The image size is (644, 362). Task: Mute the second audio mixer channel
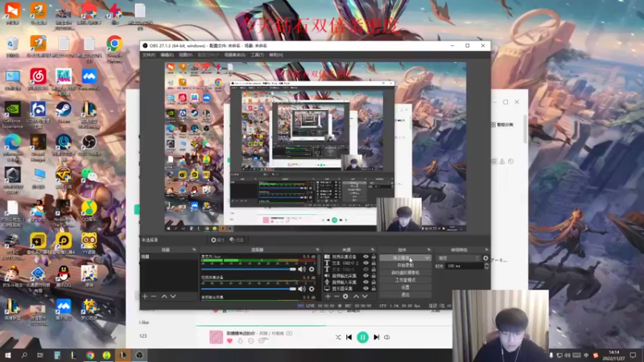302,289
